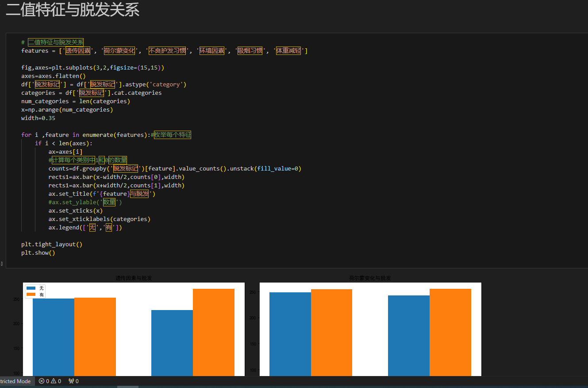588x388 pixels.
Task: Click the 250 y-axis tick of 荷尔蒙变化 chart
Action: [252, 292]
